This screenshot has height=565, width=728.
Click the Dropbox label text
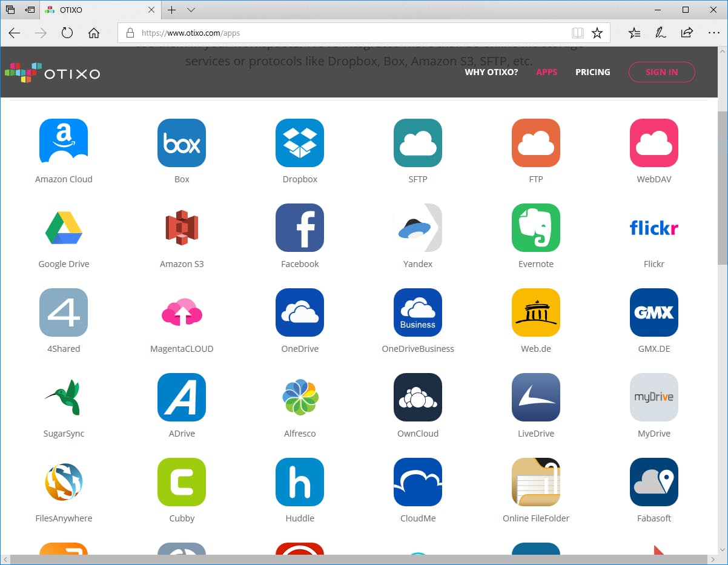[x=300, y=179]
